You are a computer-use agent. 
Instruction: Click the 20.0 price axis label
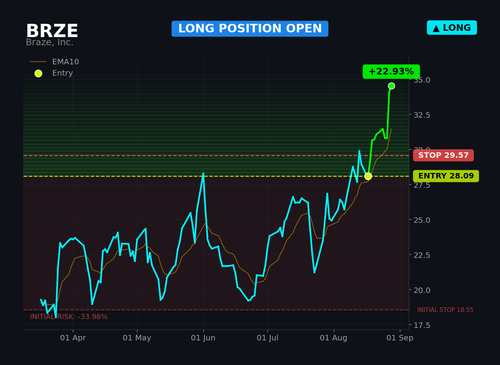pyautogui.click(x=422, y=290)
